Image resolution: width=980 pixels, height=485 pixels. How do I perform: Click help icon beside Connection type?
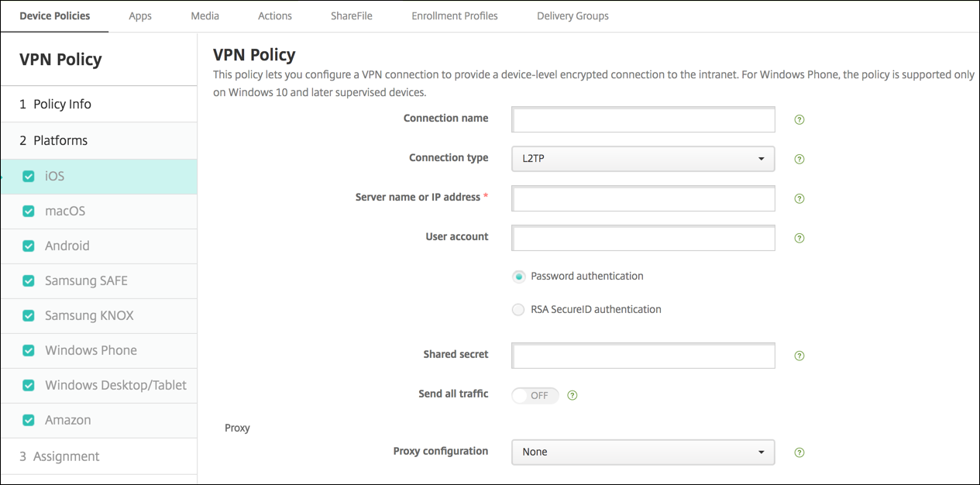pos(799,160)
